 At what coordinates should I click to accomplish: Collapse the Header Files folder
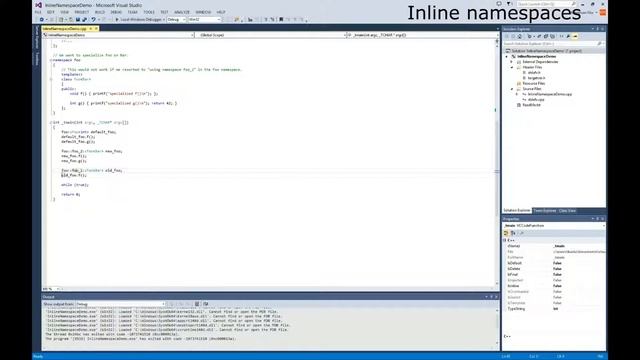(x=512, y=67)
